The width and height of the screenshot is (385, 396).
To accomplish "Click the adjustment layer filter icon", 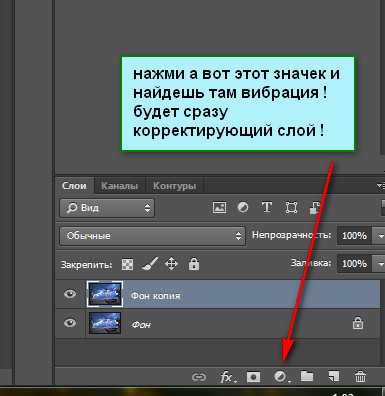I will point(243,207).
